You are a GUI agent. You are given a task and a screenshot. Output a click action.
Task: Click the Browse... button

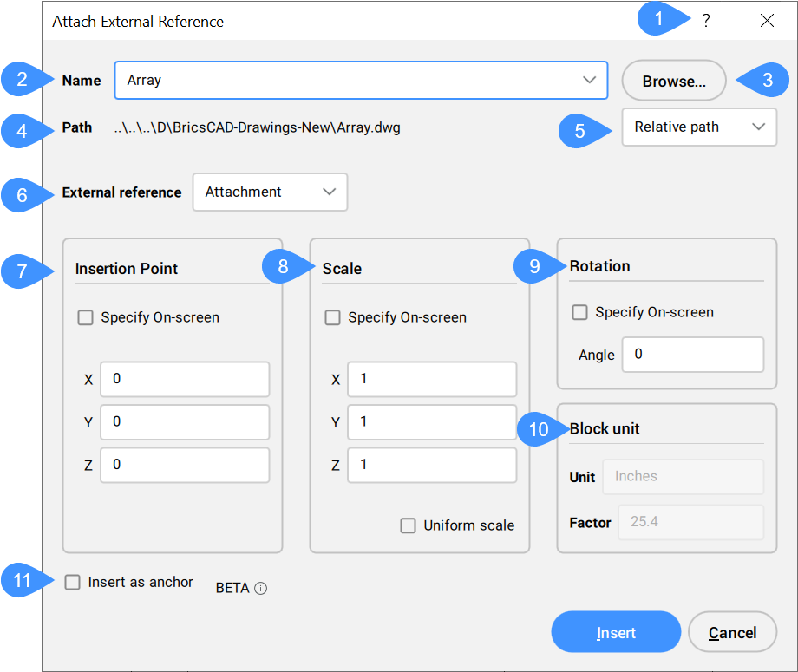673,82
